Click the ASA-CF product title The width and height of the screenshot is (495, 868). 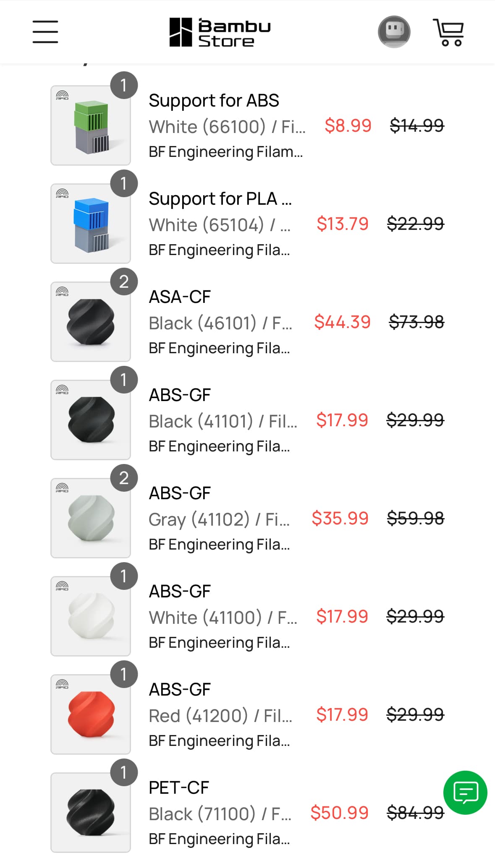pos(180,297)
